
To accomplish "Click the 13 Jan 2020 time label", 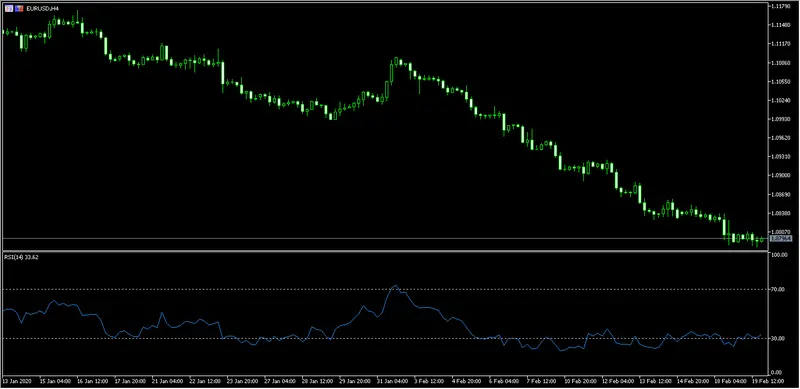I will click(15, 381).
